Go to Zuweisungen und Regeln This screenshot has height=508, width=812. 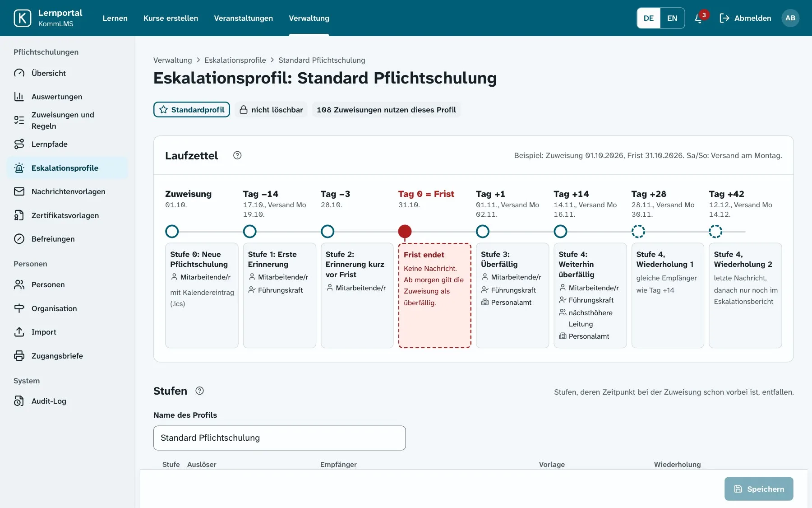pyautogui.click(x=68, y=120)
